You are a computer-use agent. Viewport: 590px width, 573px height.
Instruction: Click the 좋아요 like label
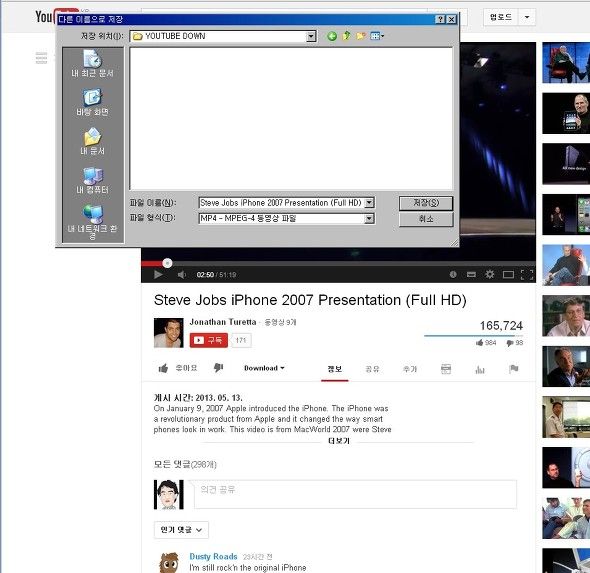coord(186,368)
